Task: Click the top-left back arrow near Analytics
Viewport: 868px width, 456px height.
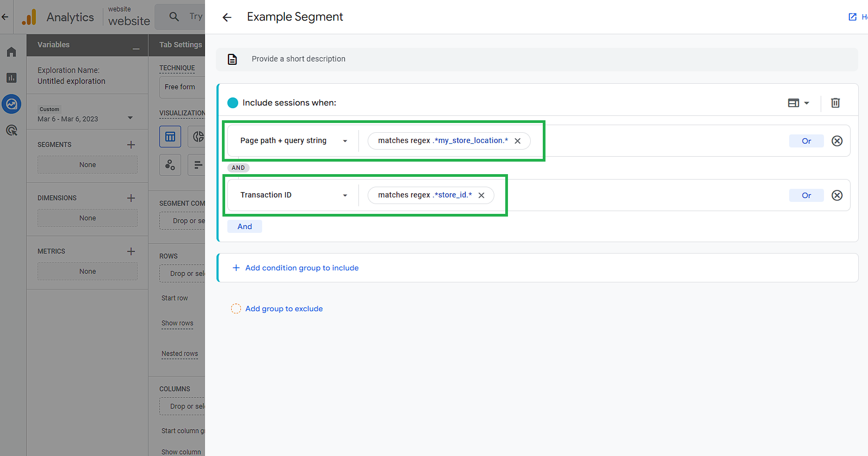Action: click(x=5, y=17)
